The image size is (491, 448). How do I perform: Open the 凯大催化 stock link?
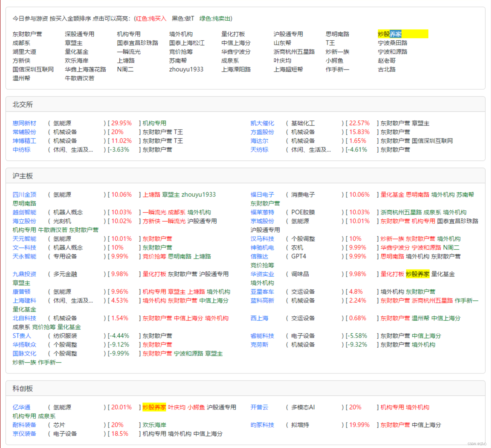[262, 123]
